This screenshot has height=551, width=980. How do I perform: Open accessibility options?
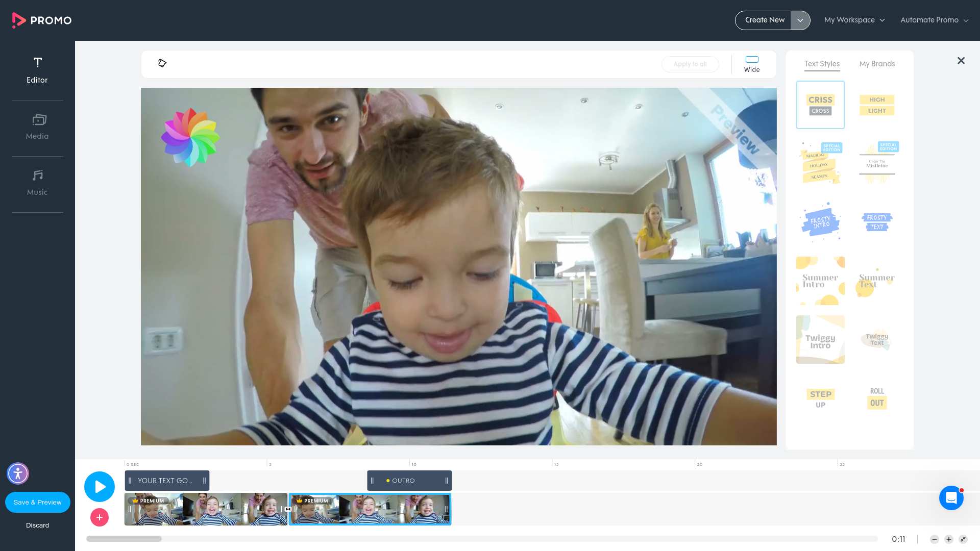point(18,473)
